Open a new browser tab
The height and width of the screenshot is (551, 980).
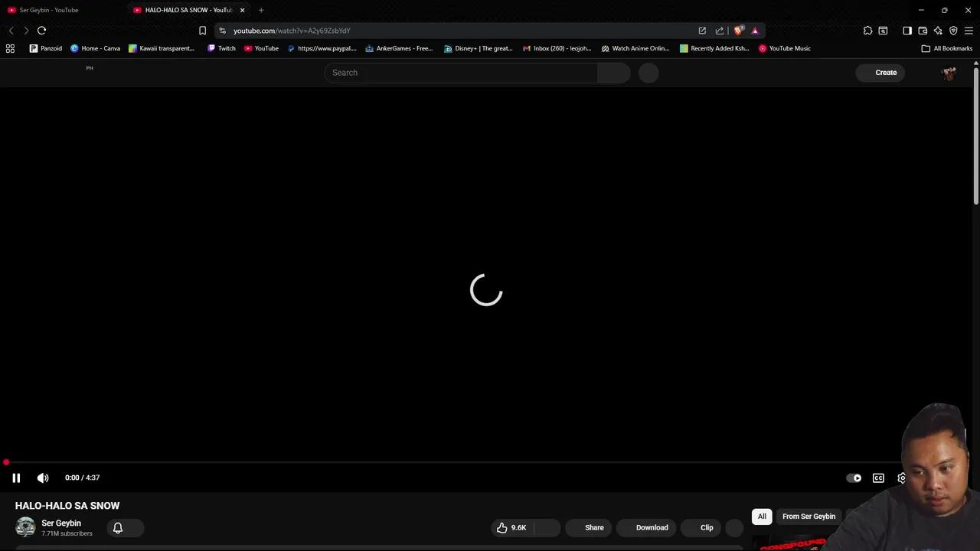pyautogui.click(x=261, y=10)
